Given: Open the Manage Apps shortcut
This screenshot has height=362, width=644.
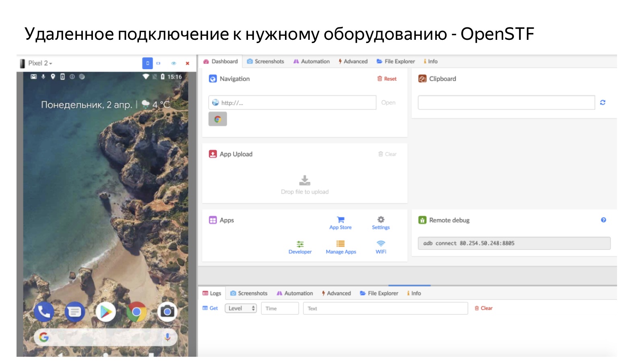Looking at the screenshot, I should coord(341,248).
